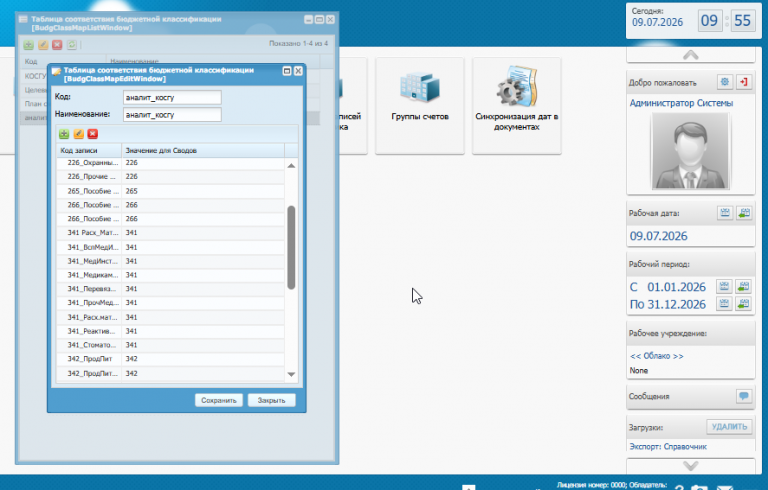Select КОСГУ row in the list window behind
This screenshot has width=768, height=490.
tap(33, 76)
